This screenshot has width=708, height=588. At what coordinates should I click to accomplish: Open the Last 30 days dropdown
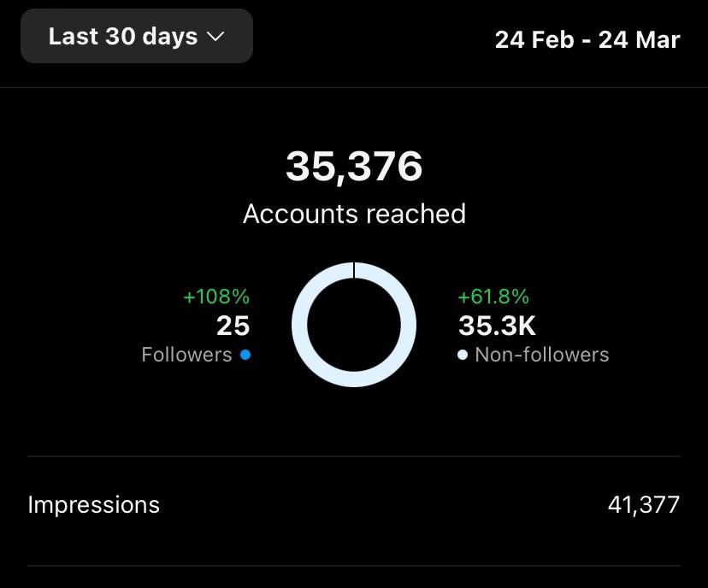tap(136, 36)
